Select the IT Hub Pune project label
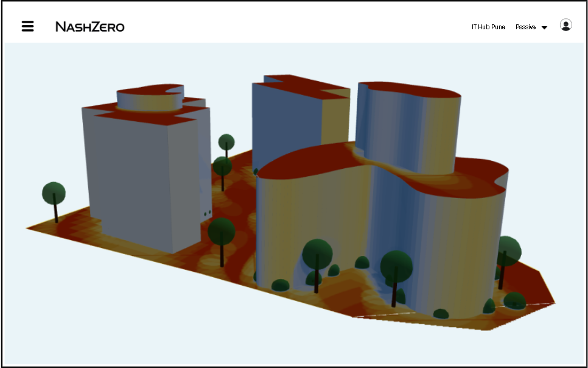Screen dimensions: 588x368 pos(488,27)
